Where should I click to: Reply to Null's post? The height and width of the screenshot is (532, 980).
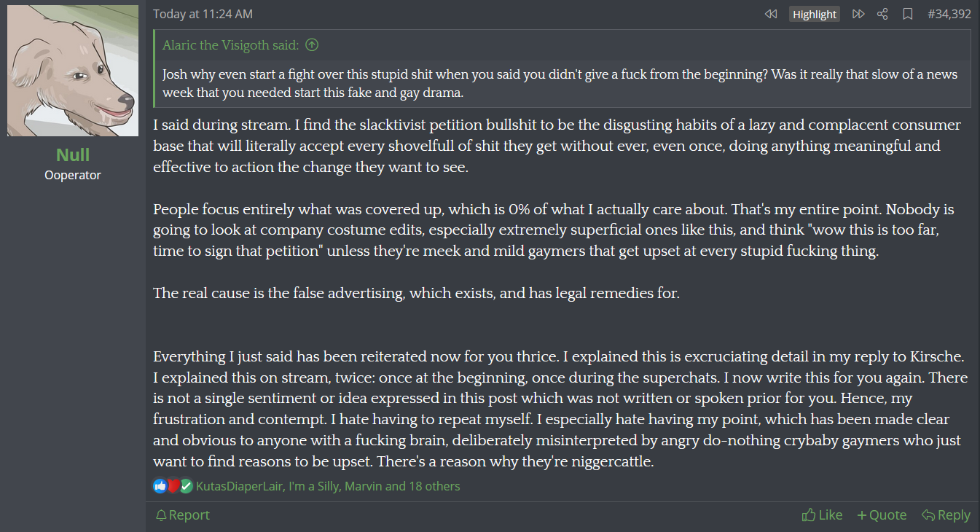(946, 515)
